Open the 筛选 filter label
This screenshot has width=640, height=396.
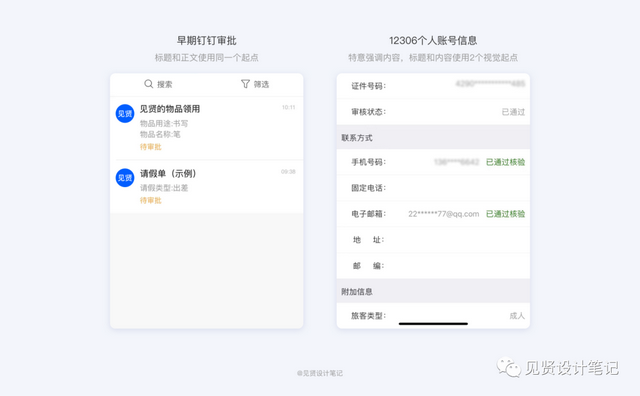(261, 85)
